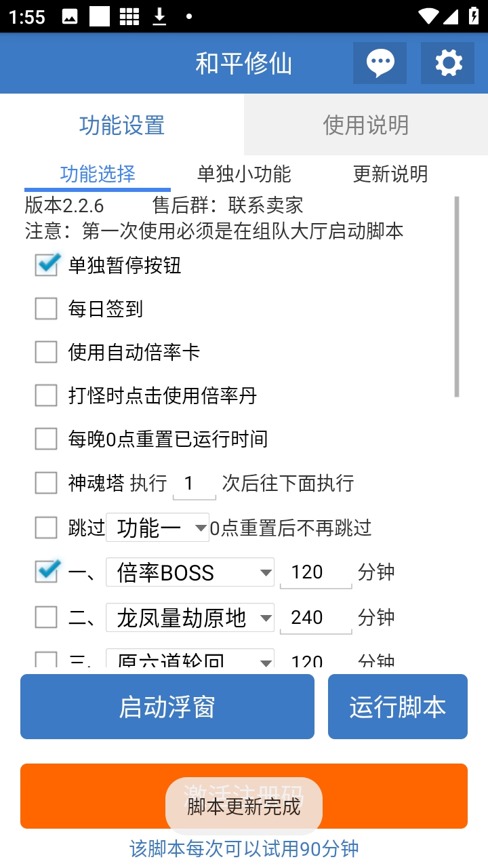Tap the 运行脚本 button
The width and height of the screenshot is (488, 868).
(x=398, y=707)
